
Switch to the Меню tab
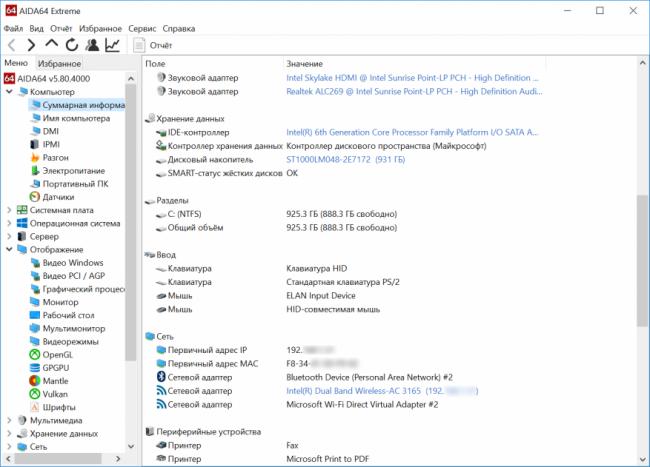tap(16, 63)
